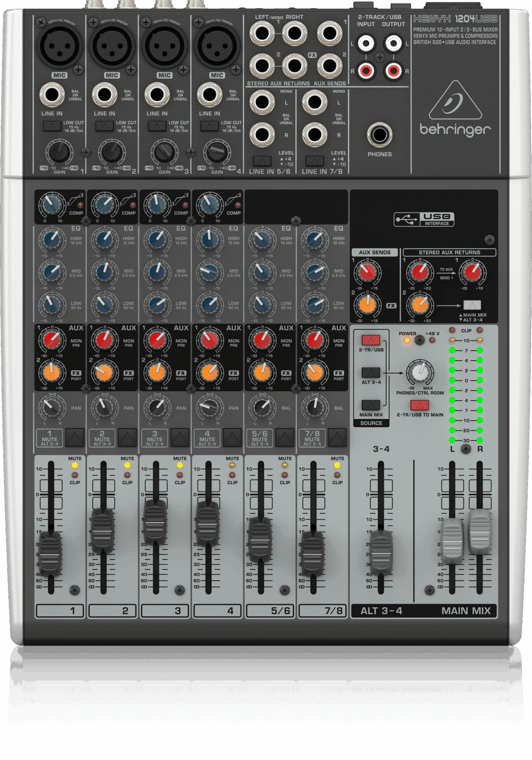
Task: Click the channel 1 MIC XLR input
Action: click(x=60, y=46)
